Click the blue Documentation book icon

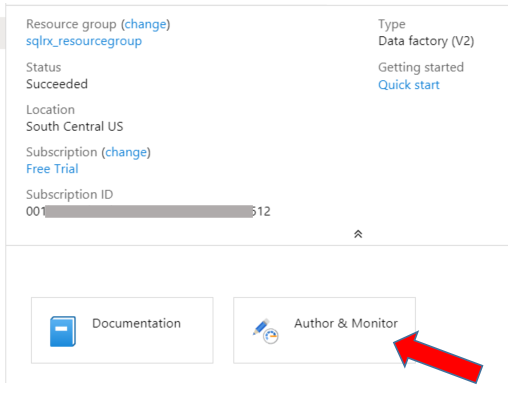pyautogui.click(x=63, y=331)
